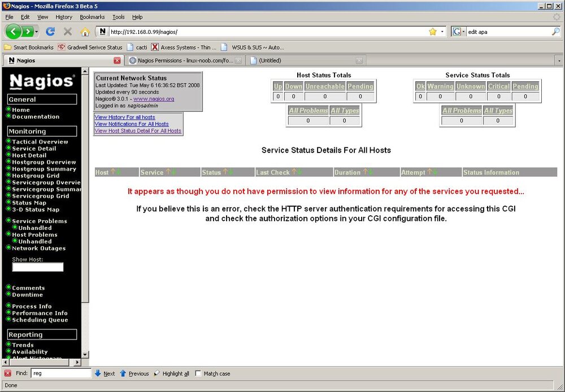Click the sidebar vertical scrollbar down arrow

85,355
